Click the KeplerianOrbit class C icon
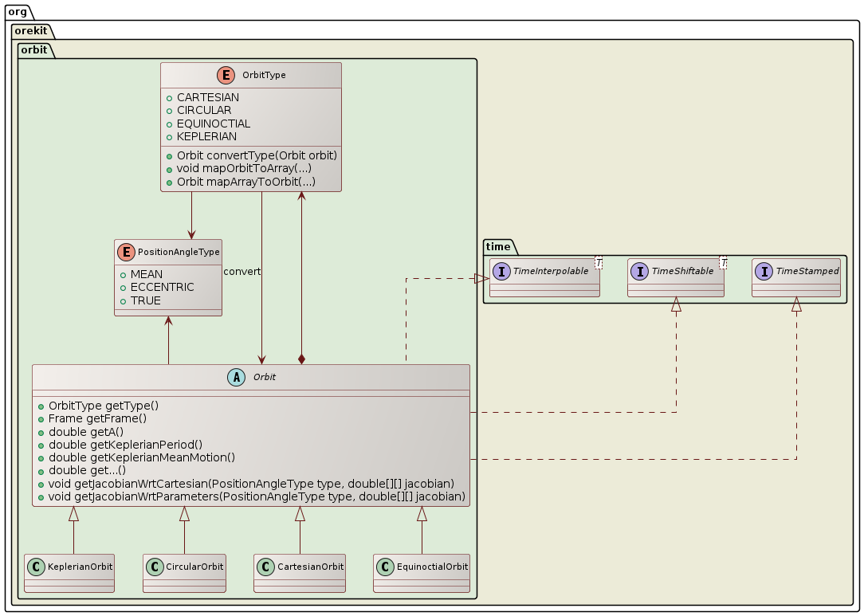Viewport: 864px width, 616px height. coord(37,567)
